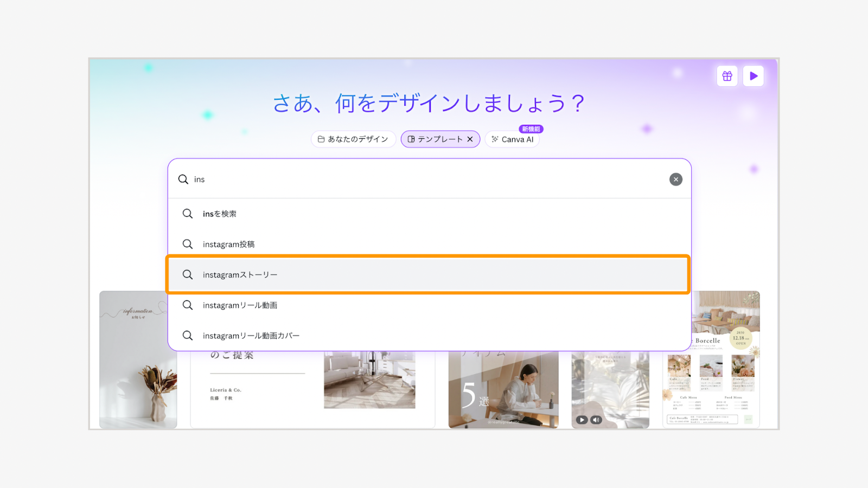Remove the テンプレート filter with its ×
Image resolution: width=868 pixels, height=488 pixels.
click(471, 139)
